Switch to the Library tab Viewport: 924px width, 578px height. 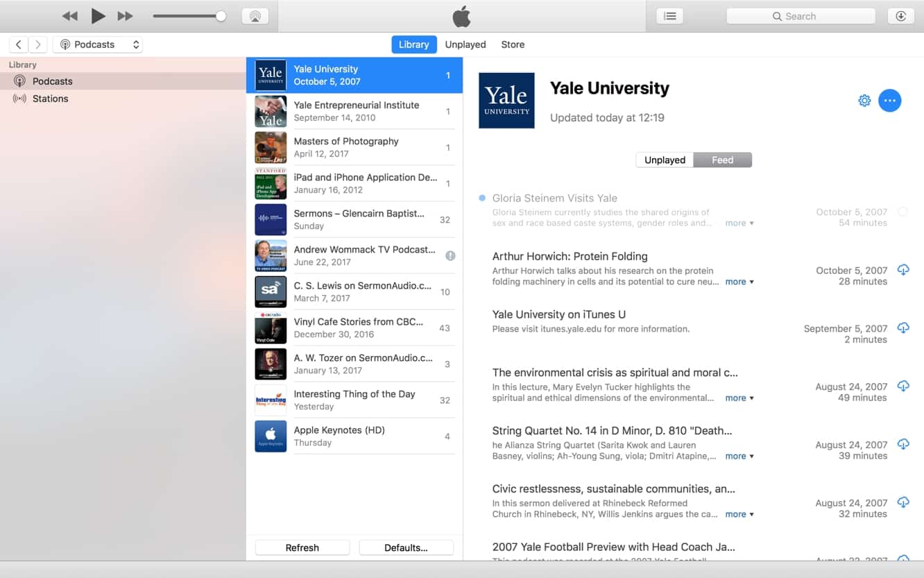click(414, 44)
